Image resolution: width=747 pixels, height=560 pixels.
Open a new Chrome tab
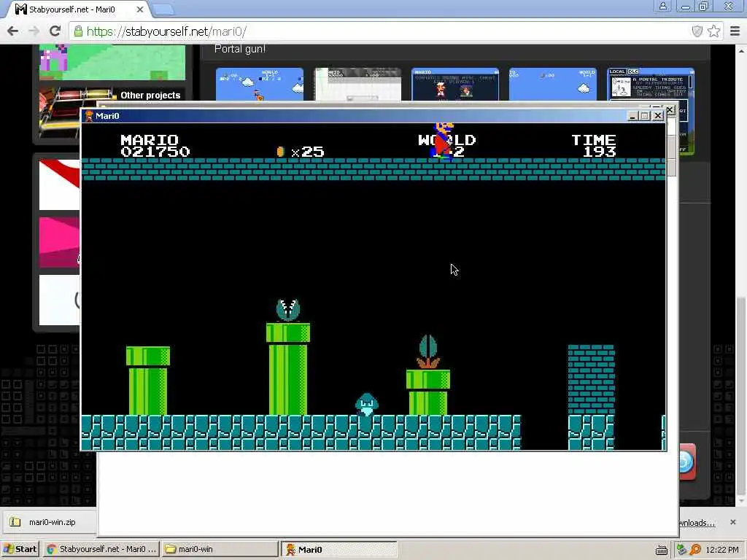(163, 9)
